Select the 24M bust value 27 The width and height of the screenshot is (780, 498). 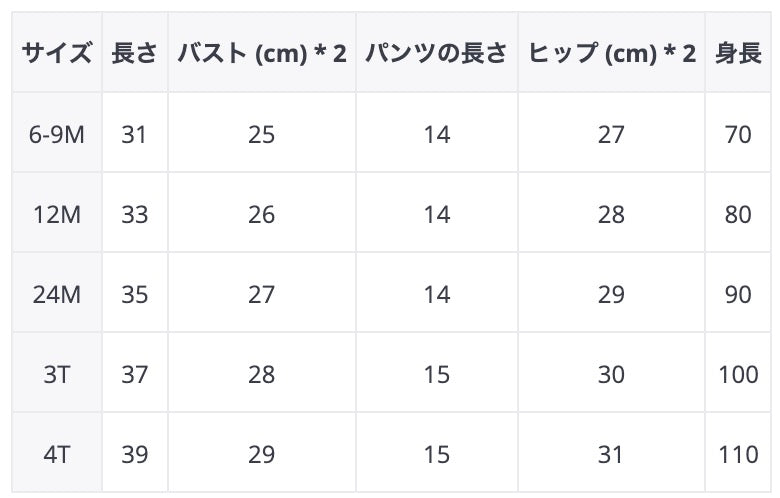pyautogui.click(x=261, y=294)
